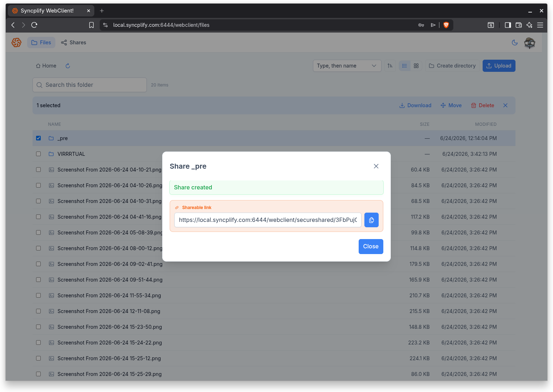This screenshot has height=392, width=553.
Task: Open the browser hamburger menu
Action: point(540,25)
